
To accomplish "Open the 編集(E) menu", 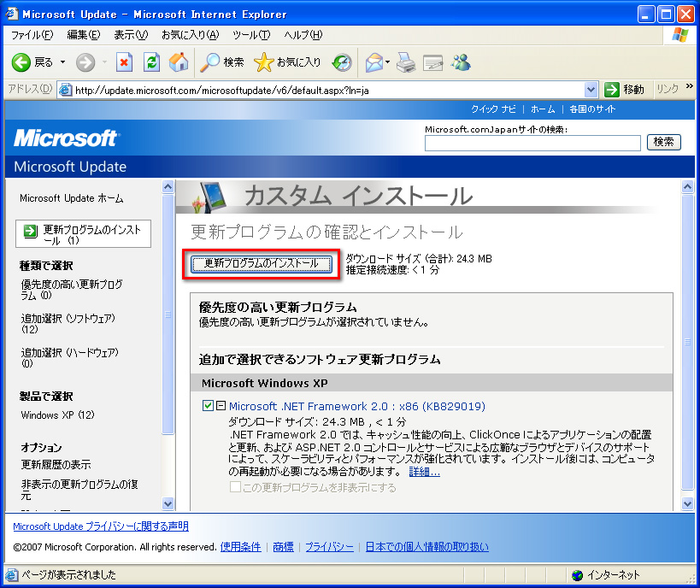I will tap(84, 35).
